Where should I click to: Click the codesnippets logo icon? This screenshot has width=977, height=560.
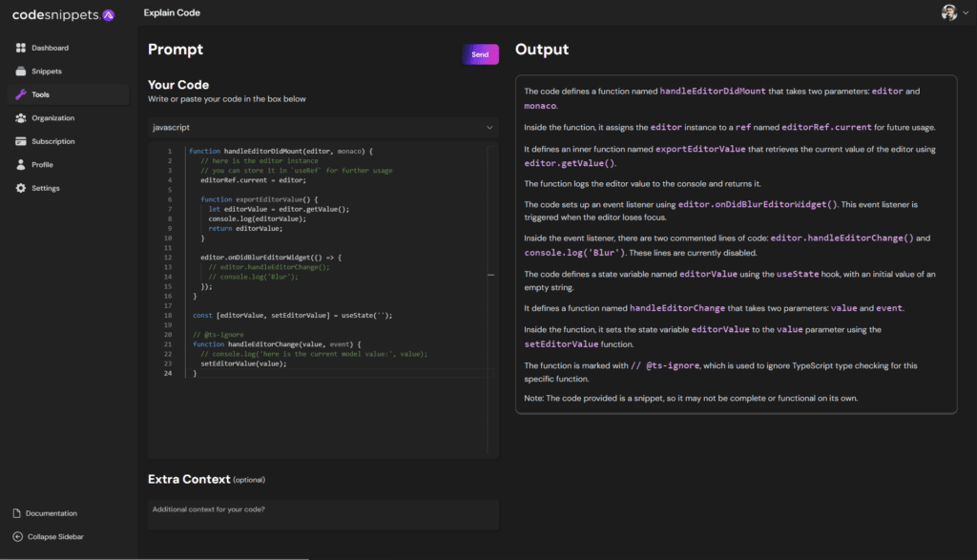pyautogui.click(x=108, y=14)
